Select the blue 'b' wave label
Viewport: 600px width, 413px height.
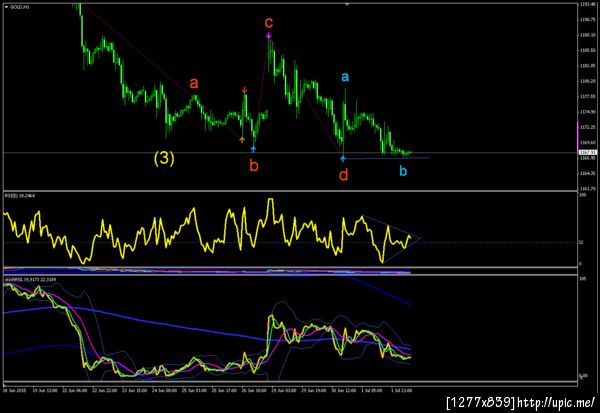coord(403,171)
